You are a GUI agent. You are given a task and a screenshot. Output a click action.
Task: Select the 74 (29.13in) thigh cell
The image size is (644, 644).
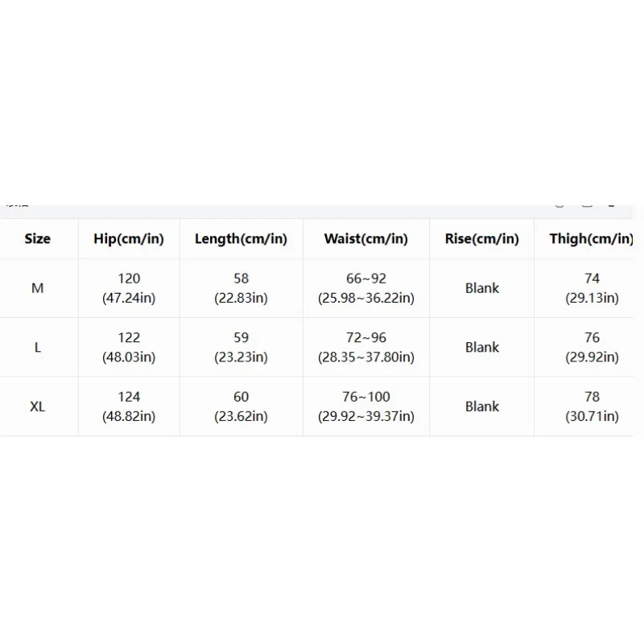(x=592, y=288)
